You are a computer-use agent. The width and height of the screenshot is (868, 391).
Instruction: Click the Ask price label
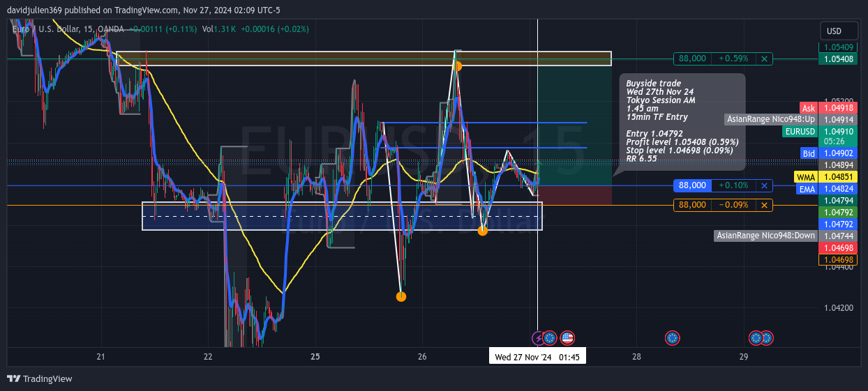809,108
